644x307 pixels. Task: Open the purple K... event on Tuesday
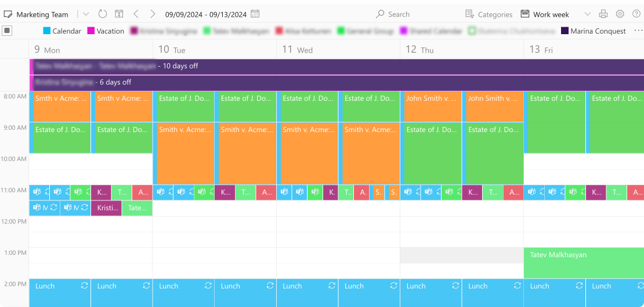click(x=225, y=192)
